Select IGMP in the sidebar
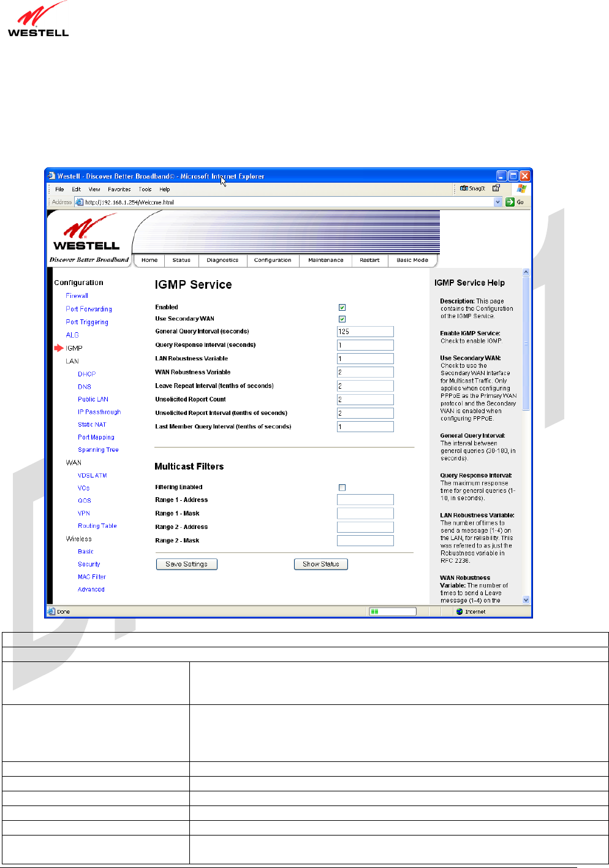Image resolution: width=609 pixels, height=868 pixels. pos(74,348)
